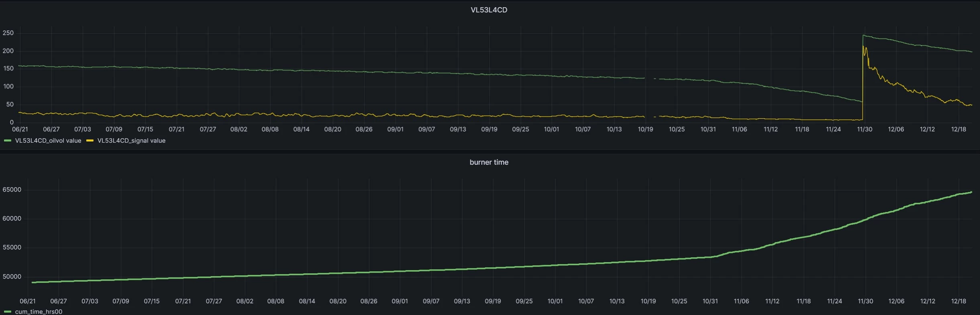Click the 08/26 date in VL53L4CD panel

point(364,129)
